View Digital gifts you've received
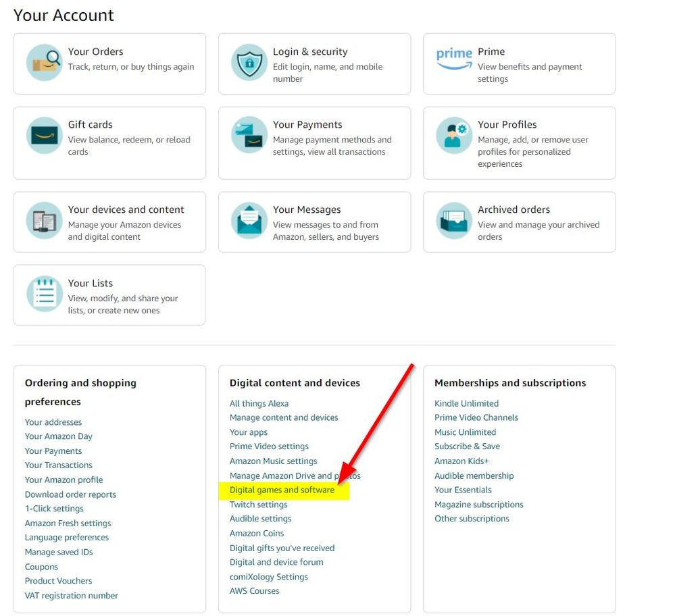This screenshot has width=675, height=616. (x=282, y=548)
